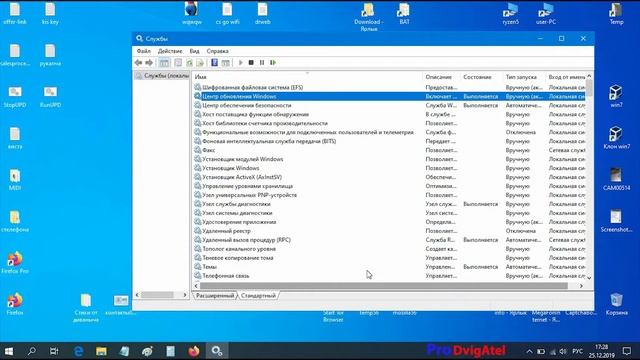Select the Темы service row
The image size is (640, 360).
[390, 267]
